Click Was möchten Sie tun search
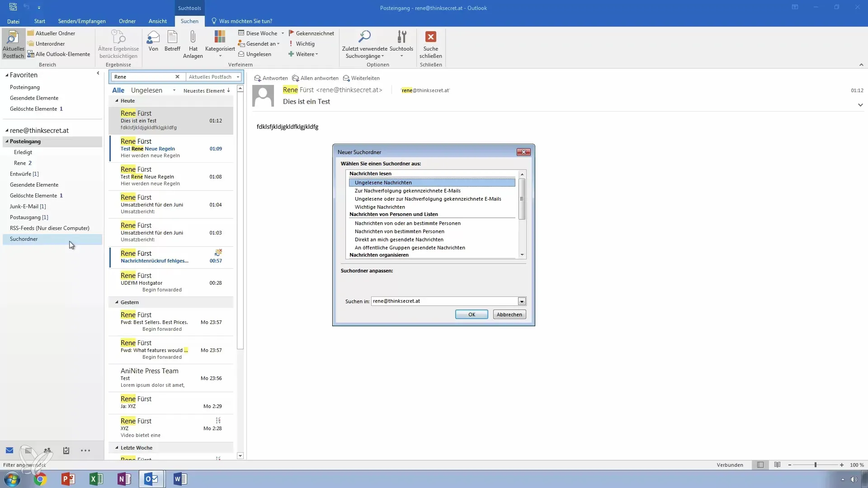 point(242,21)
